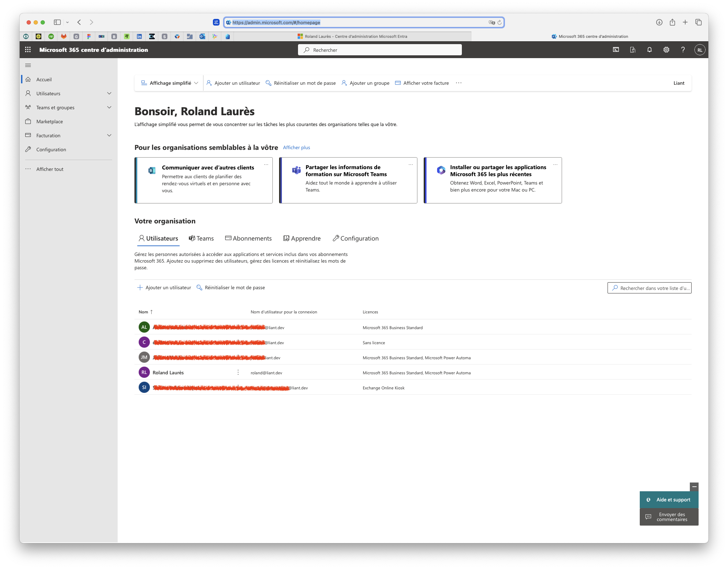Open Roland Laurès row more actions
This screenshot has width=728, height=569.
pyautogui.click(x=238, y=373)
